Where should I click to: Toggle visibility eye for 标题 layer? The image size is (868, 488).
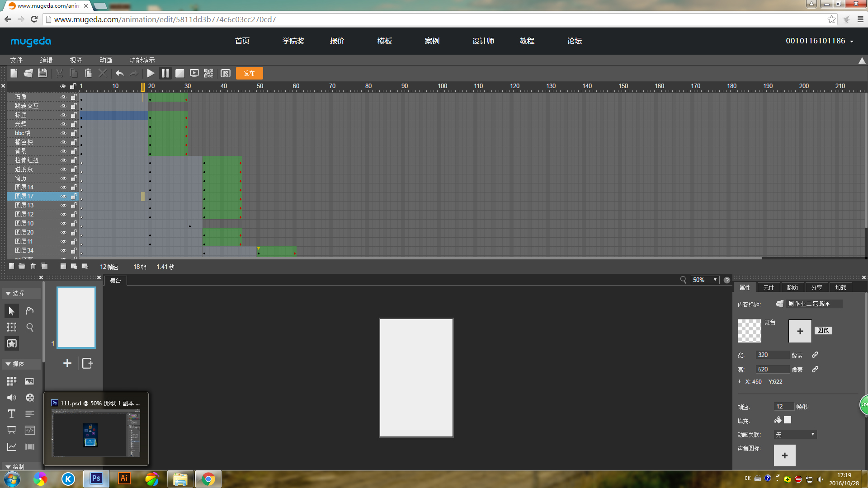click(x=63, y=115)
